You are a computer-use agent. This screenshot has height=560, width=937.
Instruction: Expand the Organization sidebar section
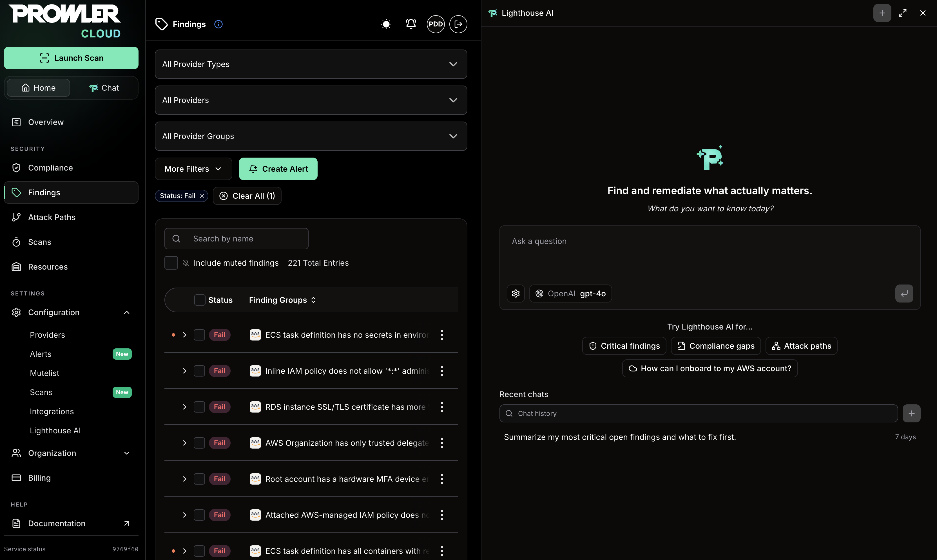(127, 453)
